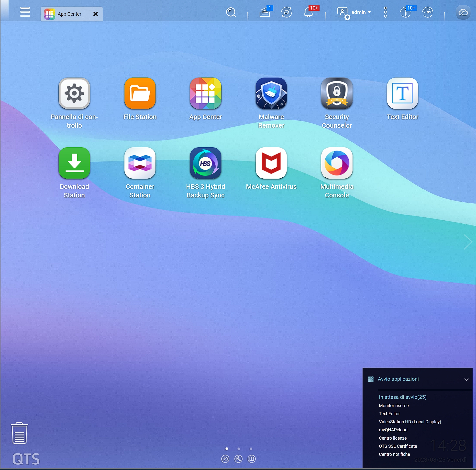Viewport: 476px width, 470px height.
Task: Launch HBS 3 Hybrid Backup Sync
Action: pos(205,163)
